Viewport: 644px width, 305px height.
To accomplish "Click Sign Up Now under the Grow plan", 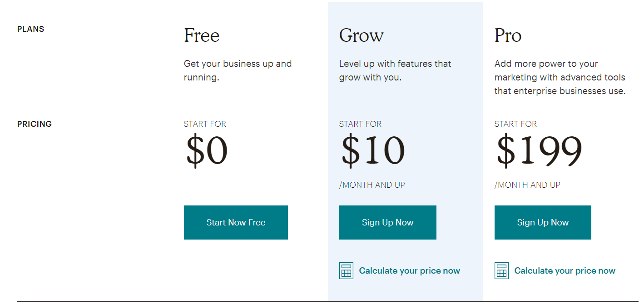I will coord(387,222).
